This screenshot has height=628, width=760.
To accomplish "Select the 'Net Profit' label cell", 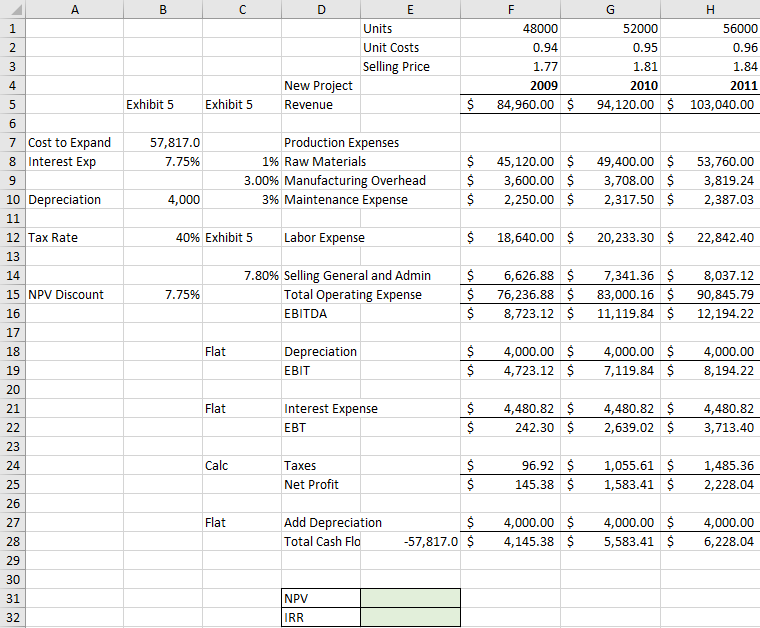I will pyautogui.click(x=321, y=485).
